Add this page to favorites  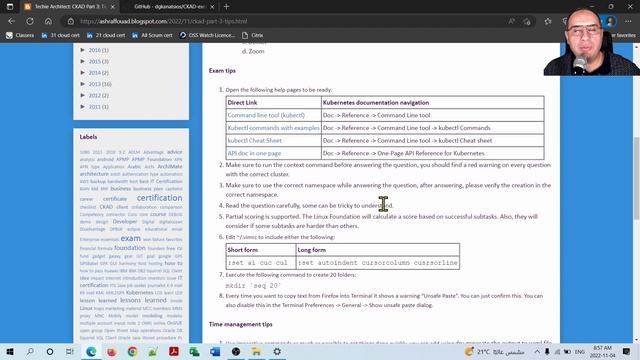tap(527, 21)
